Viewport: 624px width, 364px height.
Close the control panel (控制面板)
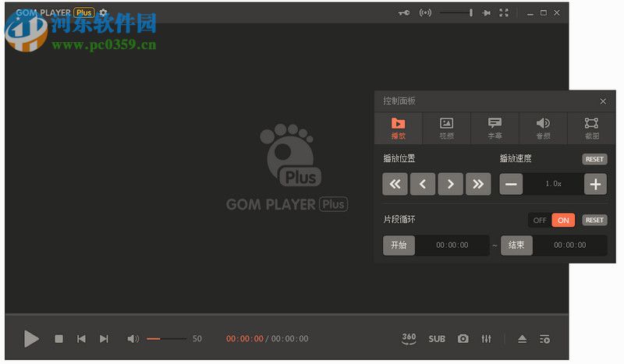603,101
